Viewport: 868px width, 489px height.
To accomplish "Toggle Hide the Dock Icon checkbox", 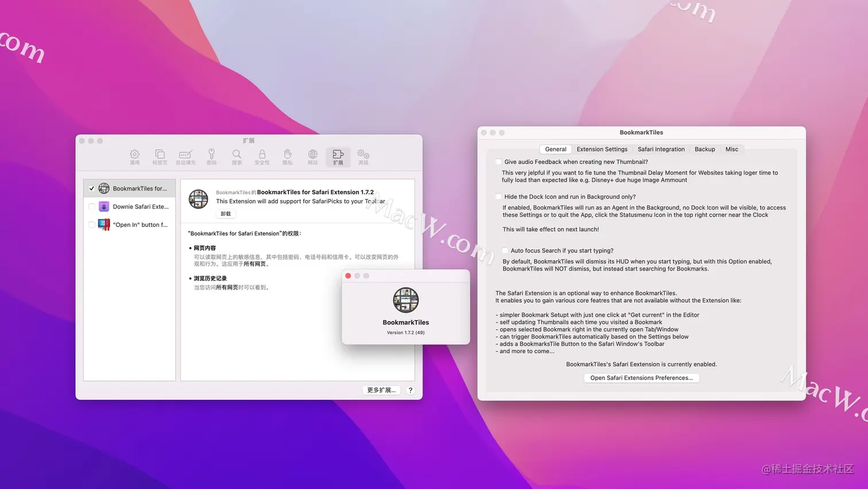I will click(x=498, y=197).
